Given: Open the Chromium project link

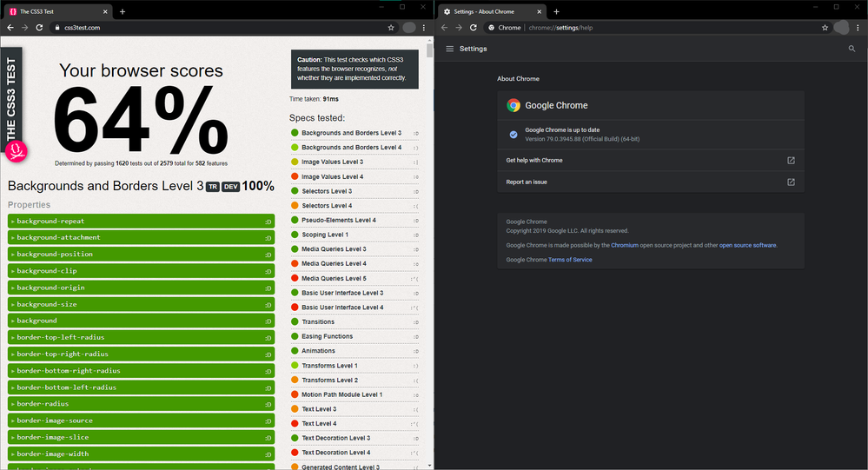Looking at the screenshot, I should point(625,245).
